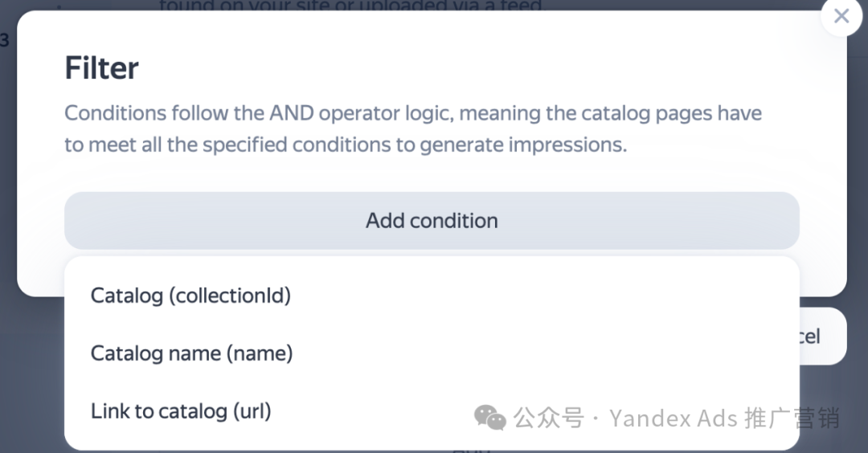Pick Link to catalog (url) option
The width and height of the screenshot is (868, 453).
point(181,411)
